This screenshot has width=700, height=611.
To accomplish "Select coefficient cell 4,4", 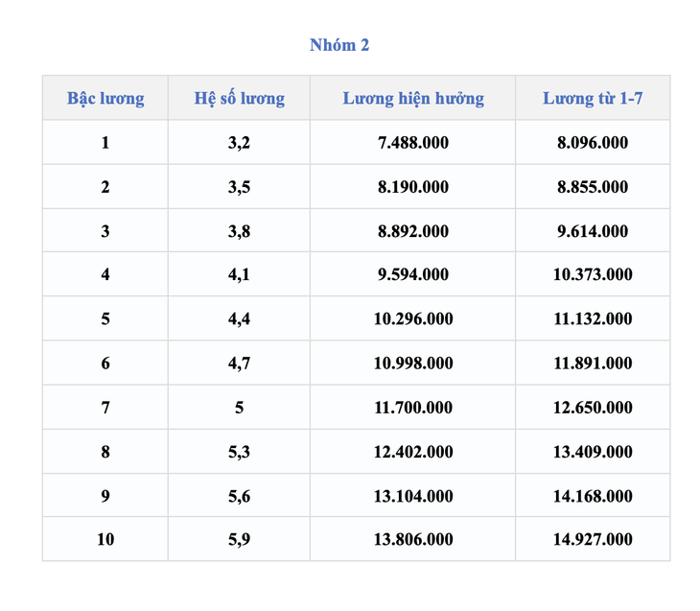I will point(239,318).
